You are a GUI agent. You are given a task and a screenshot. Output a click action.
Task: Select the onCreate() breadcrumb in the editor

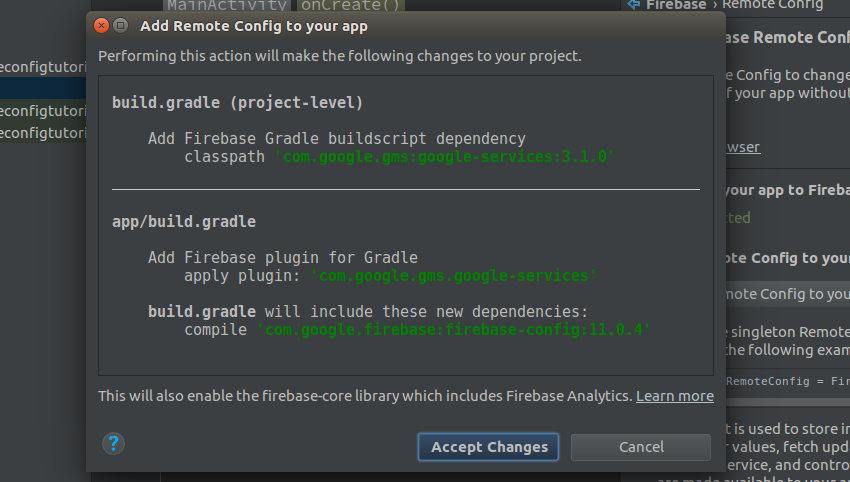coord(350,5)
